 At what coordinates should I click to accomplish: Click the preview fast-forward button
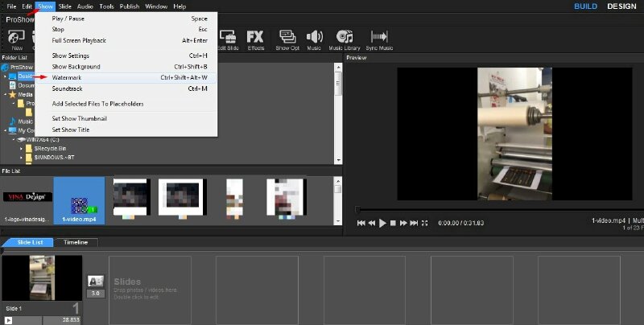tap(403, 223)
